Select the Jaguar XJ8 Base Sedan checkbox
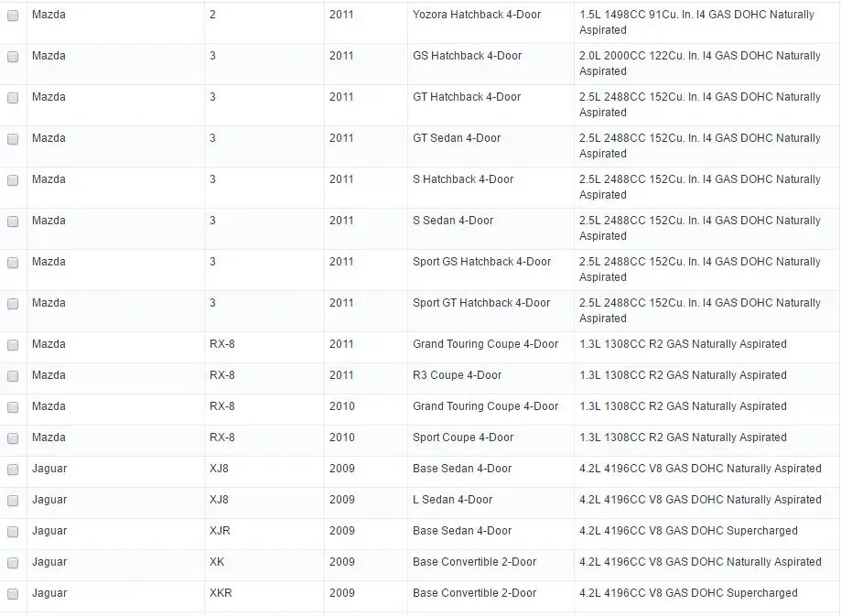Viewport: 841px width, 616px height. point(13,470)
